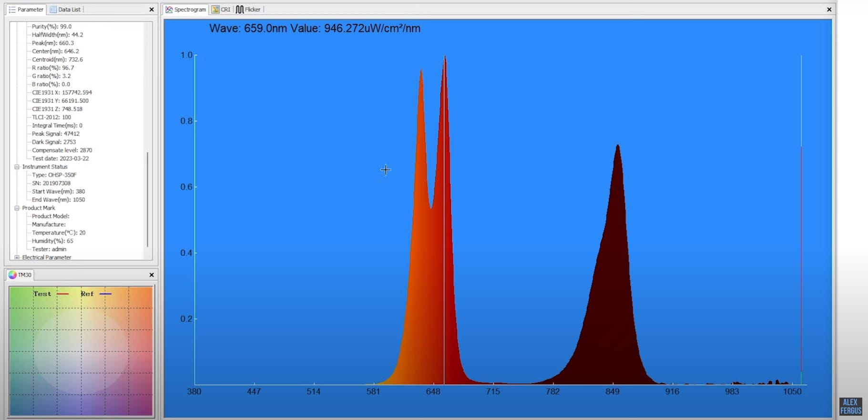Image resolution: width=868 pixels, height=420 pixels.
Task: Select the Manufacture: row
Action: pyautogui.click(x=49, y=225)
